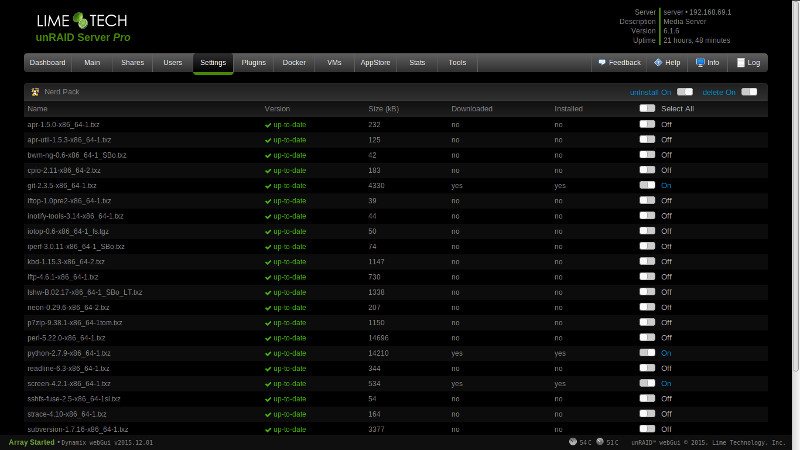The width and height of the screenshot is (800, 450).
Task: Click the Size (kB) column header
Action: coord(384,109)
